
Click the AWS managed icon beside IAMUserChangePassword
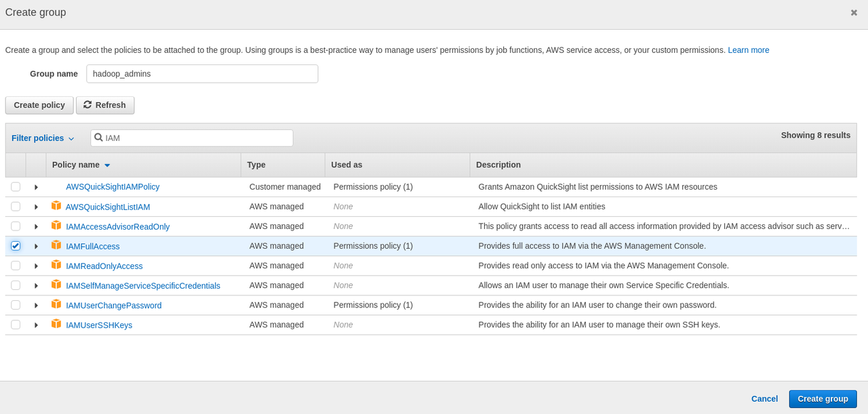point(56,305)
